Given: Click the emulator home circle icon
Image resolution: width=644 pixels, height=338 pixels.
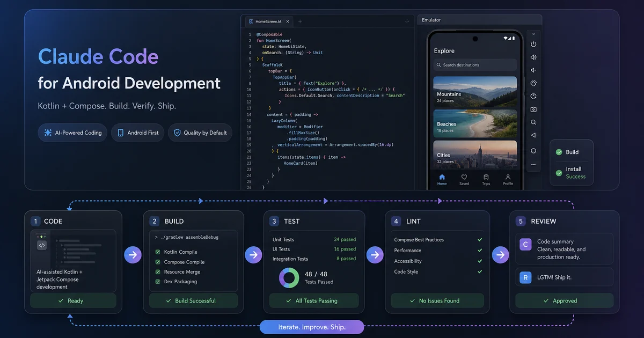Looking at the screenshot, I should [533, 151].
